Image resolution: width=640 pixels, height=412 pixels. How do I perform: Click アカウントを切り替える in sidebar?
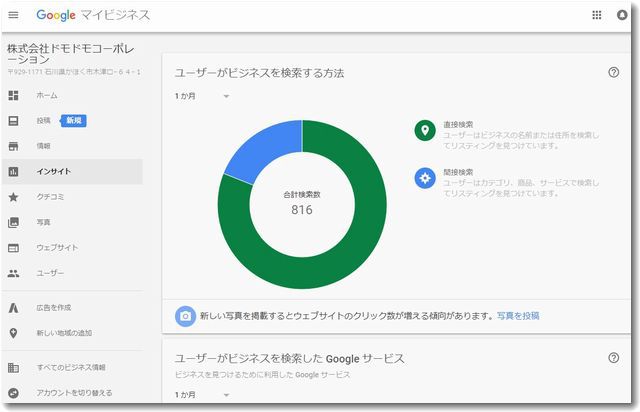pos(74,393)
